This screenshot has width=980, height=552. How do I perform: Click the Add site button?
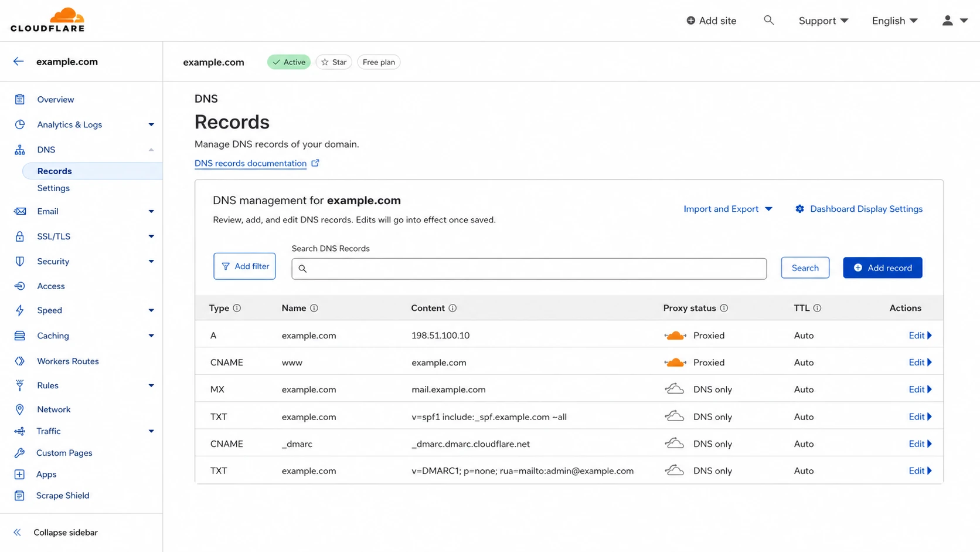[x=711, y=21]
